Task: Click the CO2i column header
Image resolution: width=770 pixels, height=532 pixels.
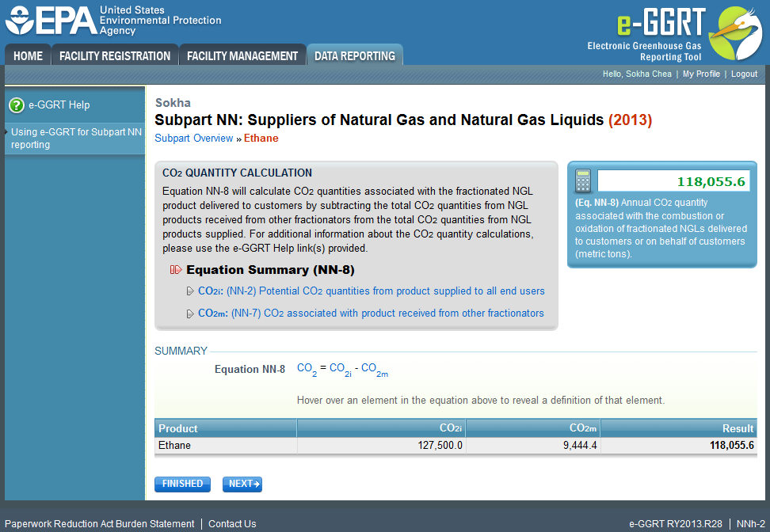Action: (x=382, y=428)
